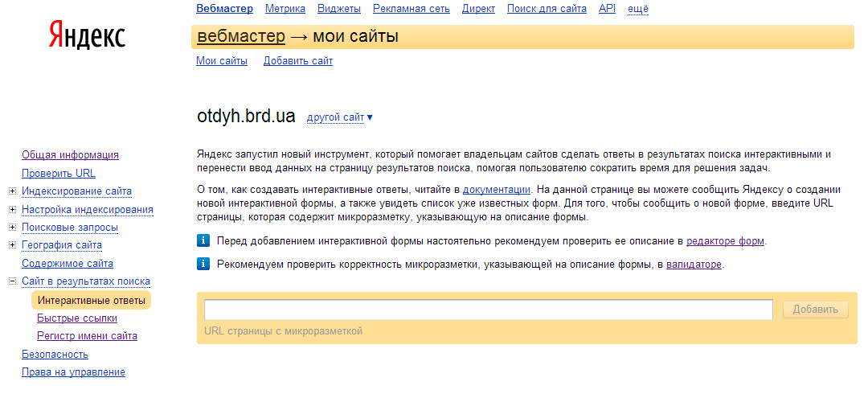The image size is (868, 394).
Task: Open the 'другой сайт' site dropdown
Action: [x=340, y=117]
